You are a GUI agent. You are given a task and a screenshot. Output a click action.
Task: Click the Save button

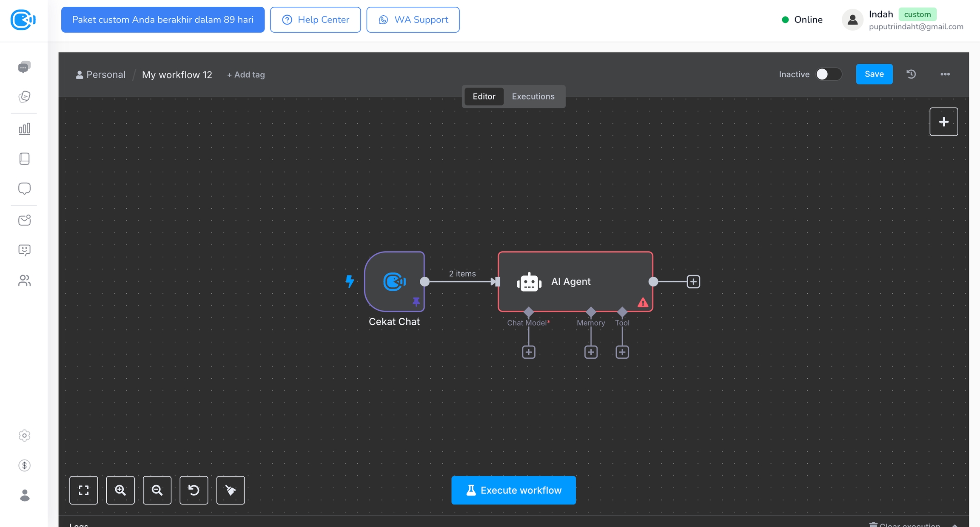click(x=874, y=74)
